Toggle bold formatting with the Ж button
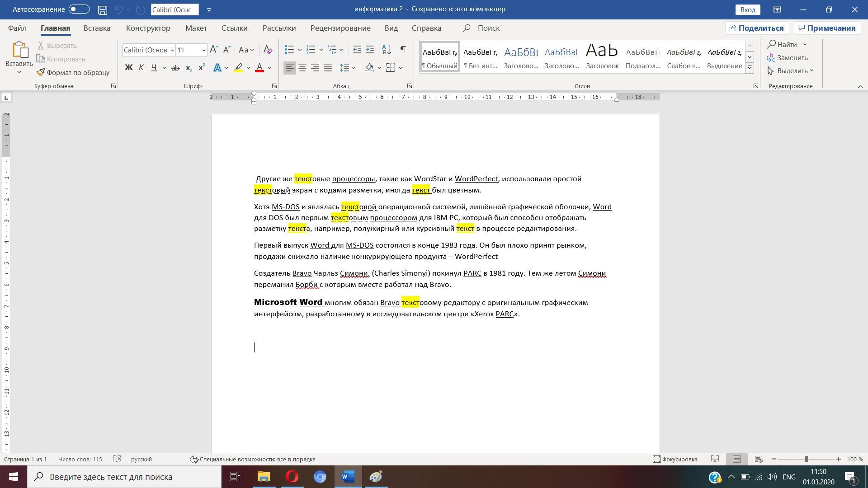The width and height of the screenshot is (868, 488). tap(128, 68)
